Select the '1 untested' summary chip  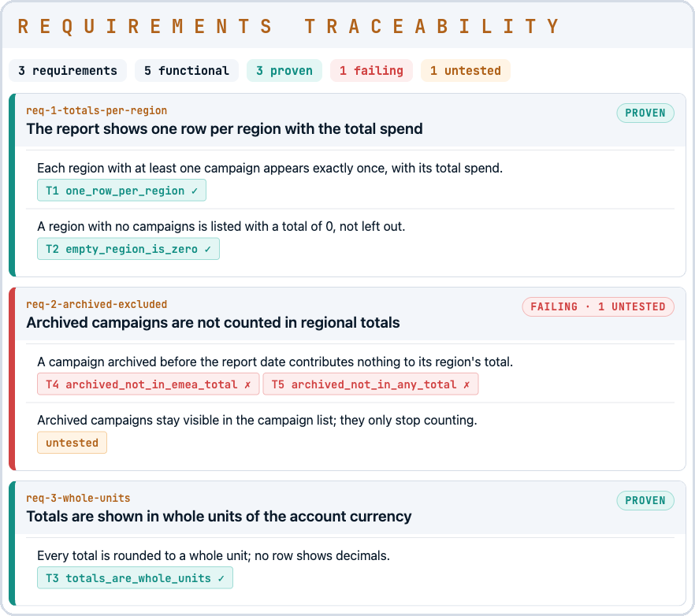tap(466, 70)
